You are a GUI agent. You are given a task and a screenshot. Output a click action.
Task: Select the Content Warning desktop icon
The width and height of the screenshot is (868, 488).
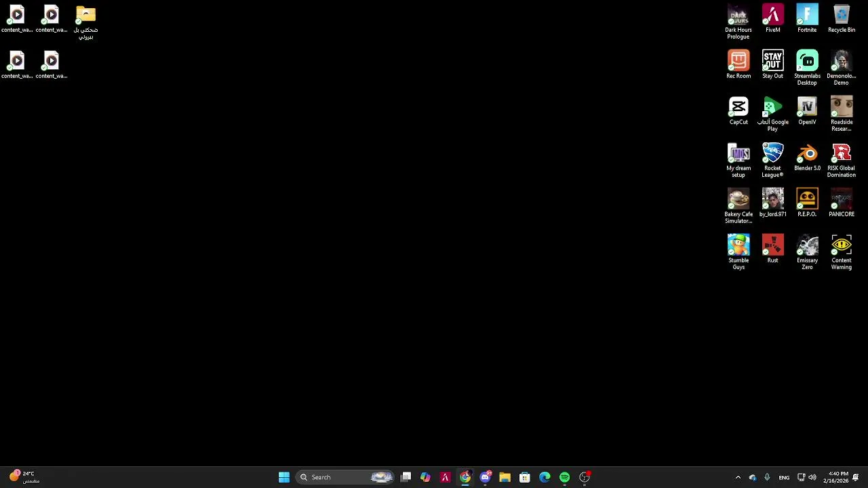[842, 253]
